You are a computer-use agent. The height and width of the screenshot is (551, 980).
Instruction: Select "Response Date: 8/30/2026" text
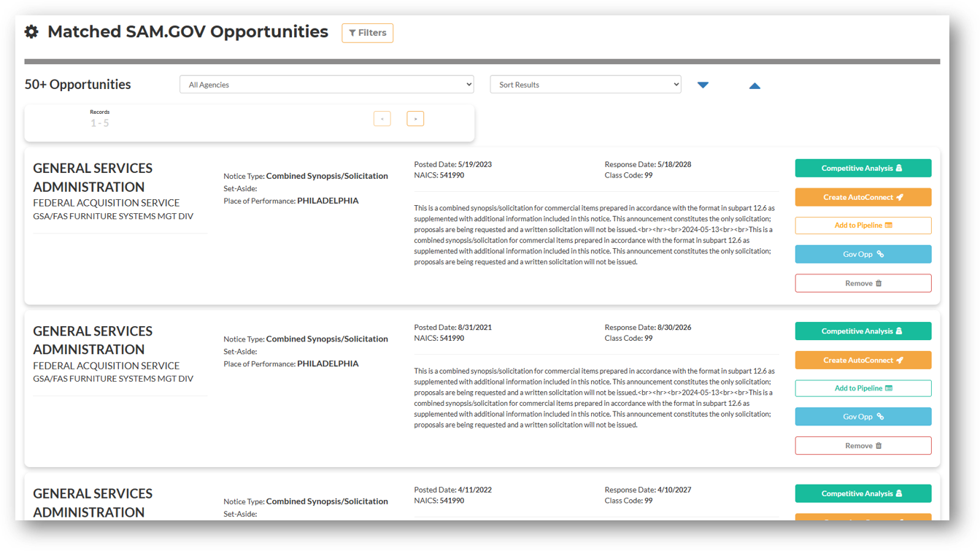point(648,328)
